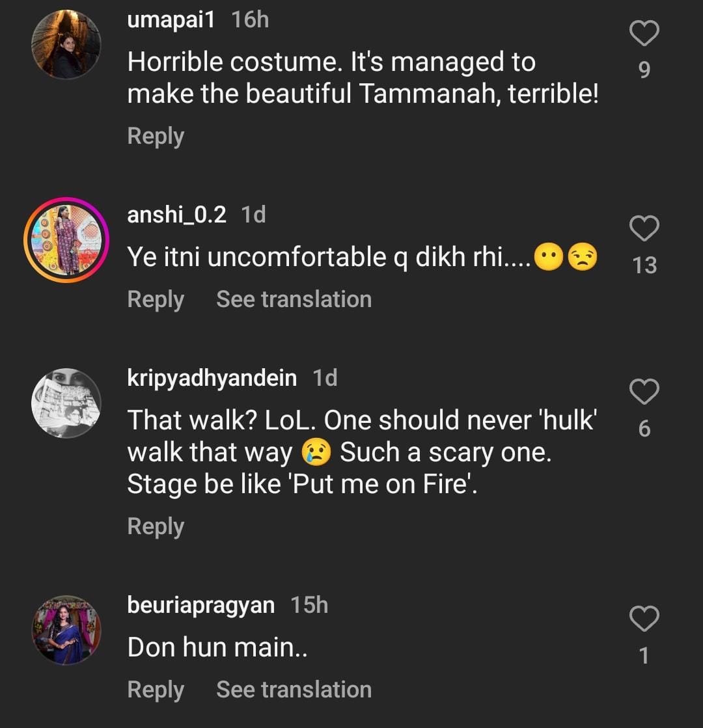
Task: Heart beuriapragyan's 'Don hun main' comment
Action: pyautogui.click(x=644, y=619)
